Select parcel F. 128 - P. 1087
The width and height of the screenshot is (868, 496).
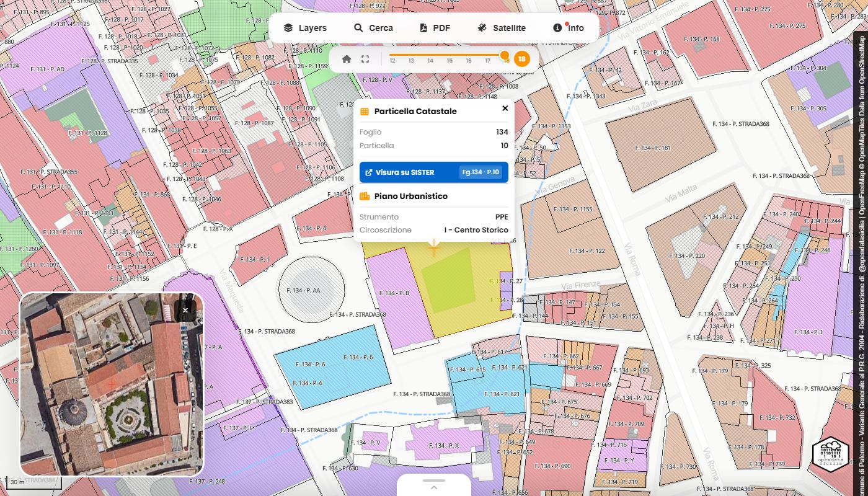pos(254,123)
